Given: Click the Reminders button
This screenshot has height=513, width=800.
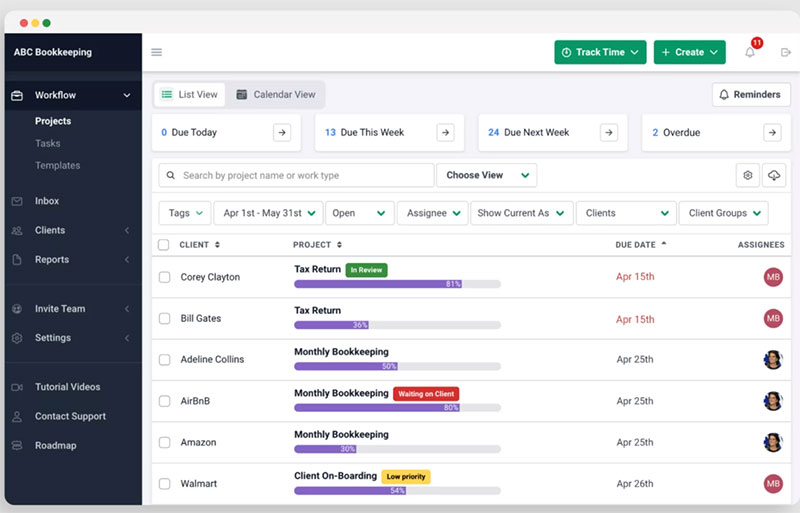Looking at the screenshot, I should (751, 94).
